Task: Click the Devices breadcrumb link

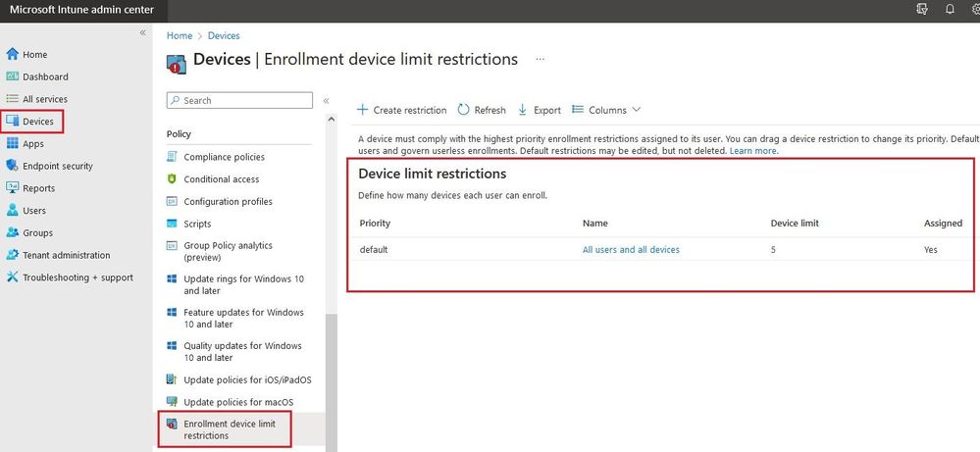Action: [224, 35]
